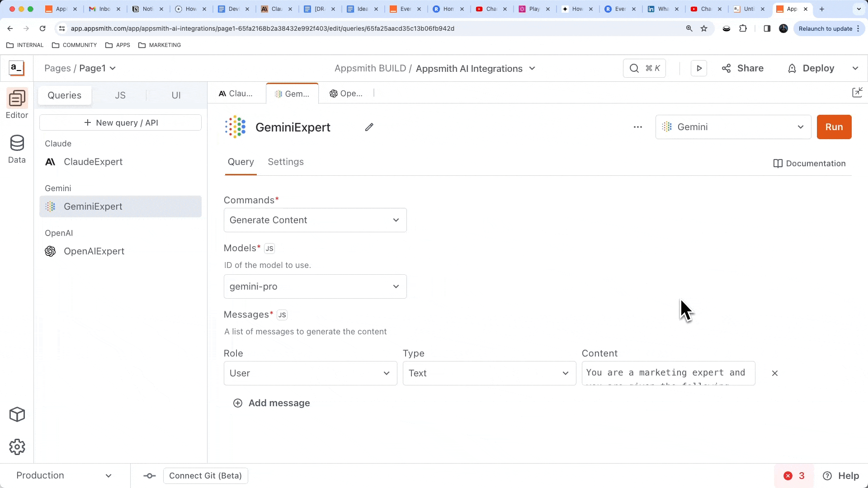Click Add message button
The width and height of the screenshot is (868, 488).
coord(272,403)
